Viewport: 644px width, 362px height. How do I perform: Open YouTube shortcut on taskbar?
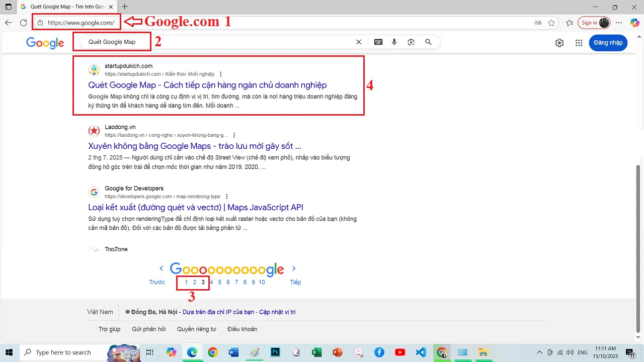[x=400, y=352]
